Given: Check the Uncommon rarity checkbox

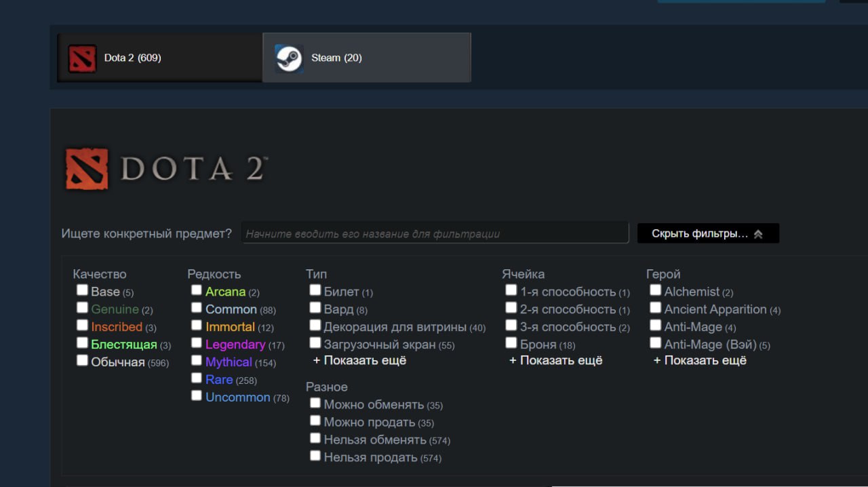Looking at the screenshot, I should point(196,395).
